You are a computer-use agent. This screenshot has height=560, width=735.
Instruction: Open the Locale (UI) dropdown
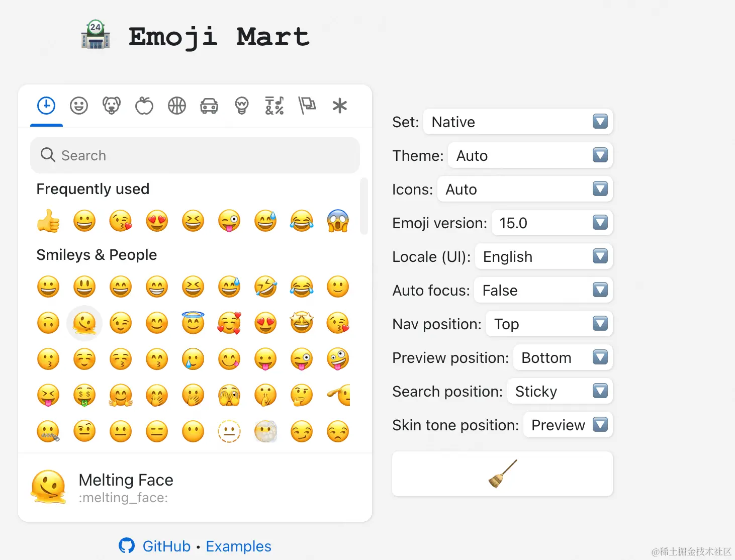click(x=544, y=256)
